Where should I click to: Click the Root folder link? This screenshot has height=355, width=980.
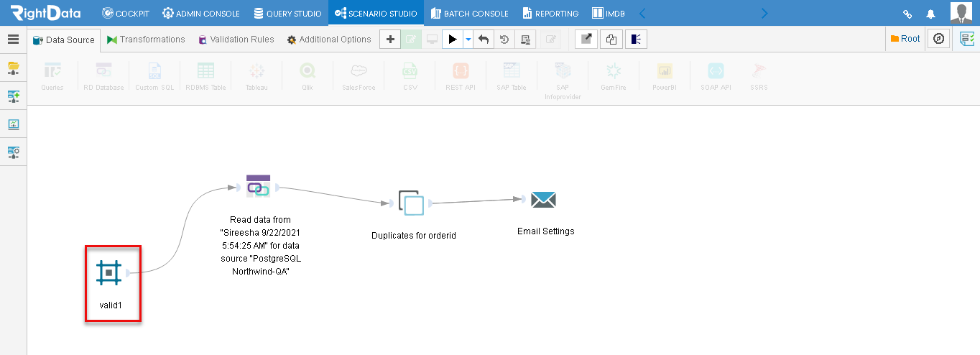click(x=905, y=39)
